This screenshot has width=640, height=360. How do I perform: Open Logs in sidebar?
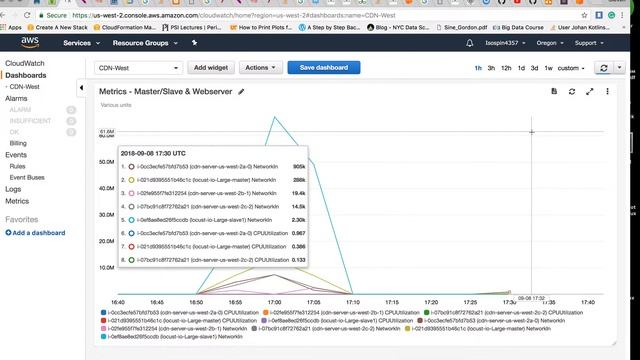point(13,189)
